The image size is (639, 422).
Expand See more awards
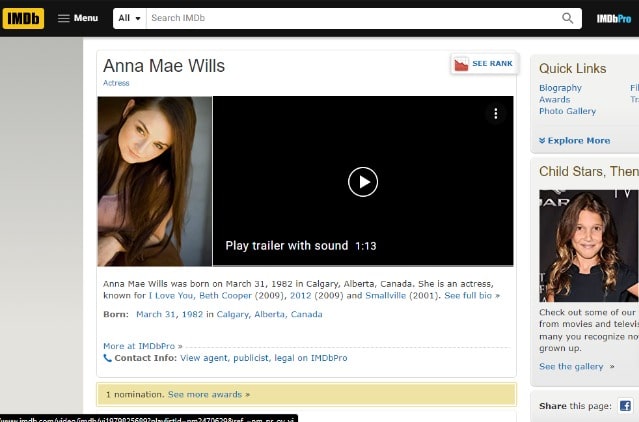click(x=208, y=394)
